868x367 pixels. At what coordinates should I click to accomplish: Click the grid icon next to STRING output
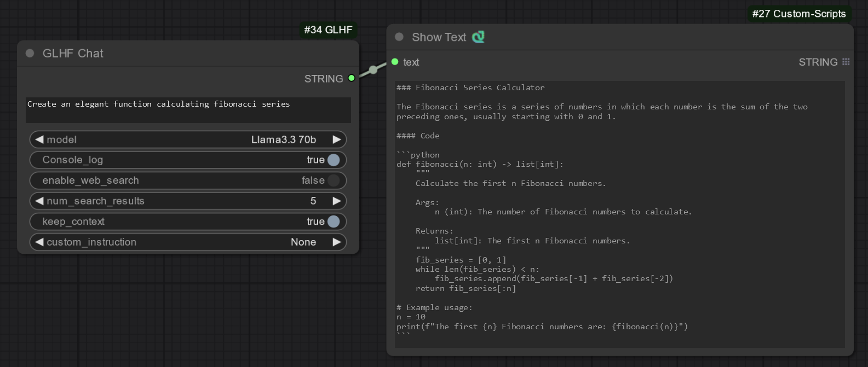click(846, 62)
